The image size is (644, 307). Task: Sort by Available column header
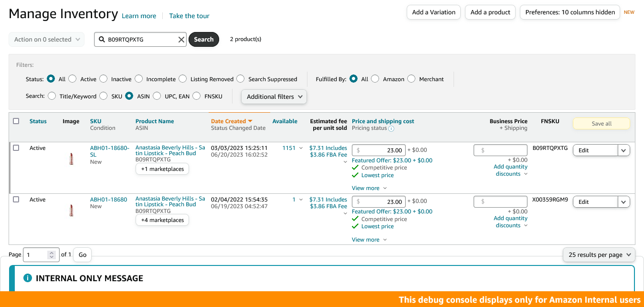285,121
